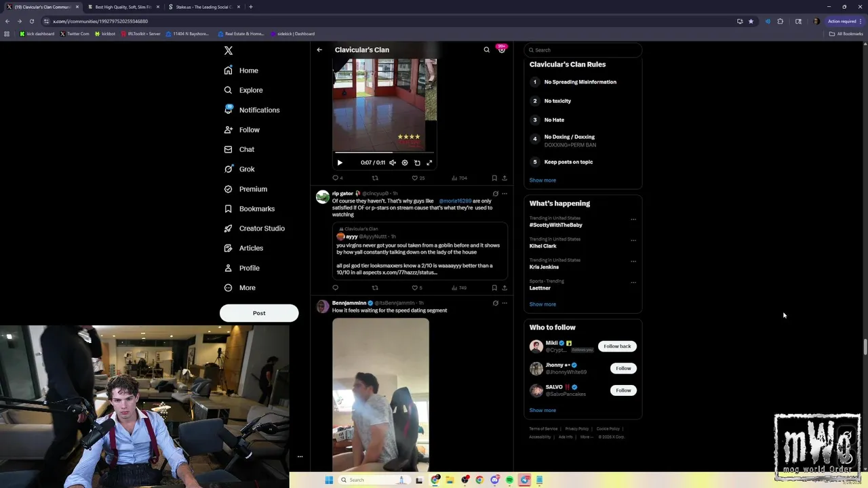The image size is (868, 488).
Task: Follow SALVO
Action: click(623, 390)
